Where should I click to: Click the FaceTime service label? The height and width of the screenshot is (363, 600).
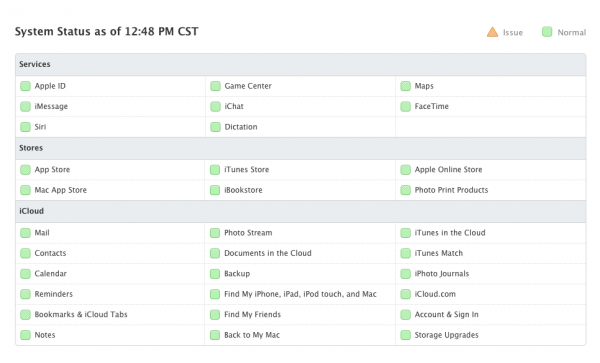[432, 106]
